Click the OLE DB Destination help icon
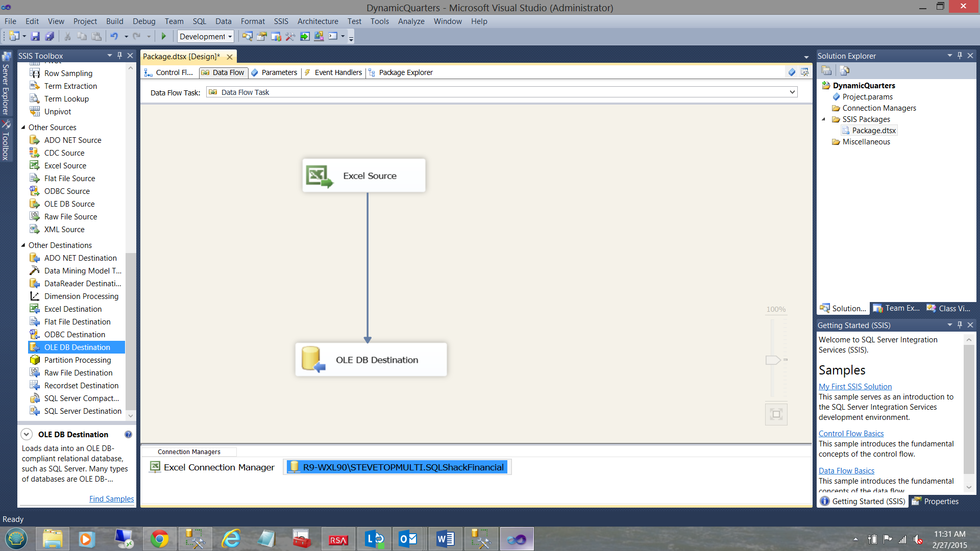The image size is (980, 551). coord(128,435)
